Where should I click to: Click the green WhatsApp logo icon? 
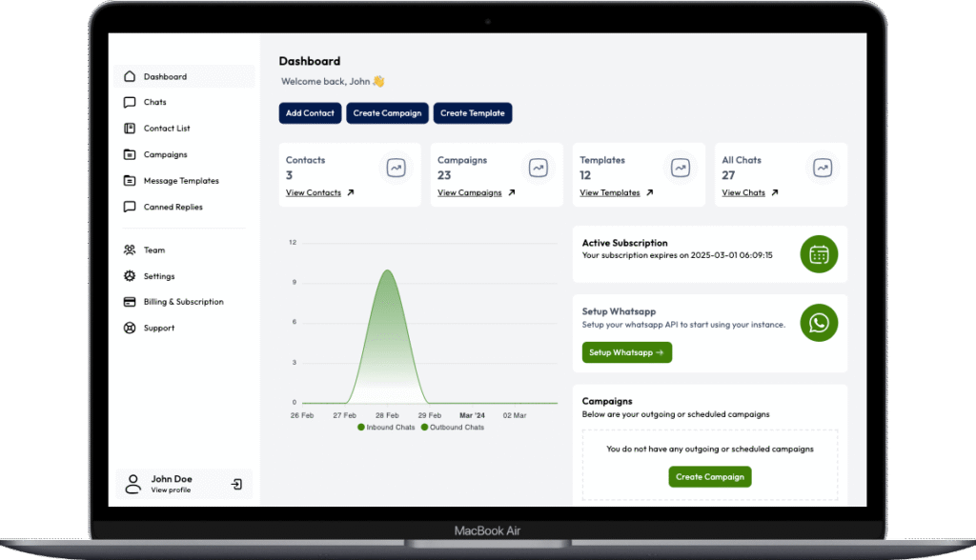tap(819, 323)
